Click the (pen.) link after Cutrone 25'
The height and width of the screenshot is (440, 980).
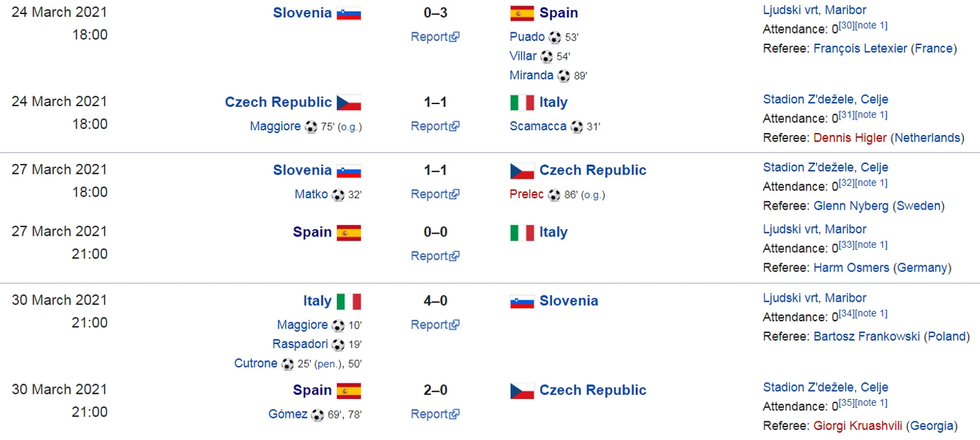(x=329, y=364)
